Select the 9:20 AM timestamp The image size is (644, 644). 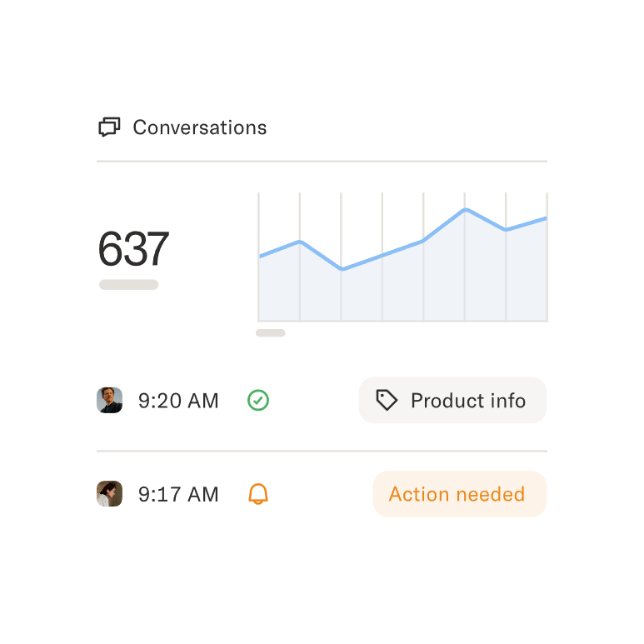pyautogui.click(x=178, y=401)
